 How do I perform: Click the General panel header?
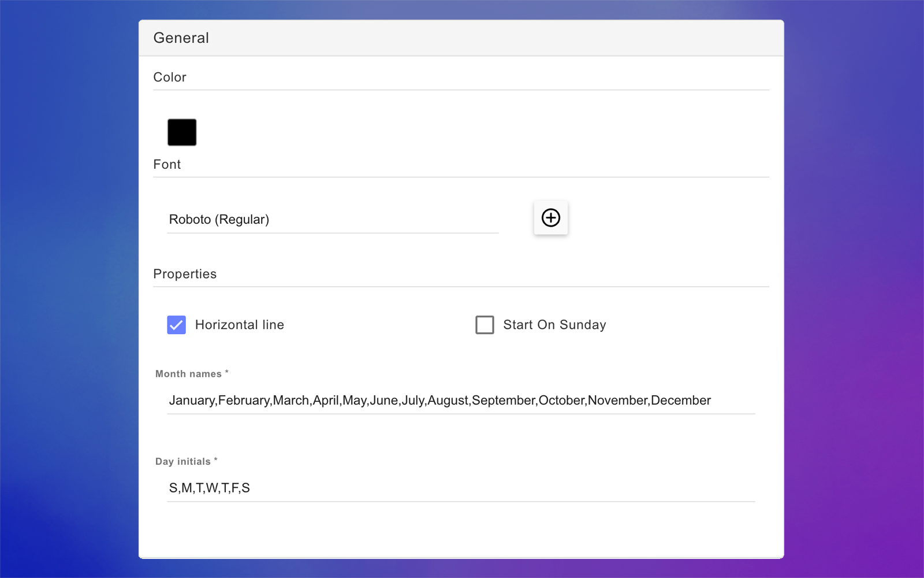point(181,38)
